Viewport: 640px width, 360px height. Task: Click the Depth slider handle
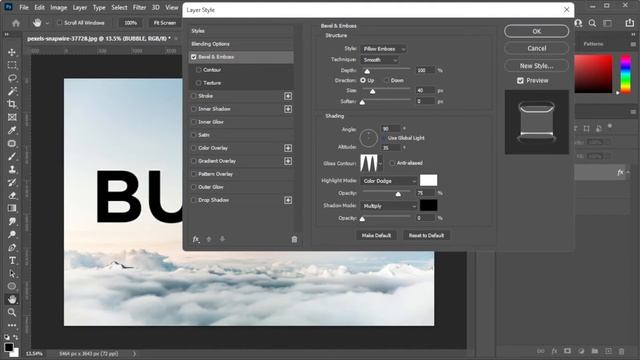[367, 71]
